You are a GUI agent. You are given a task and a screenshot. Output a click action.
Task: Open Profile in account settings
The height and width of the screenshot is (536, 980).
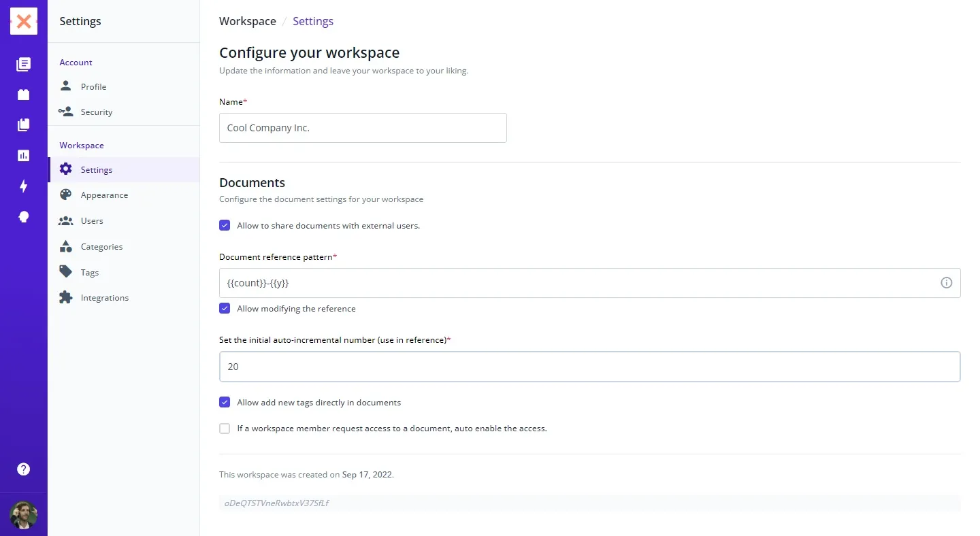coord(93,87)
